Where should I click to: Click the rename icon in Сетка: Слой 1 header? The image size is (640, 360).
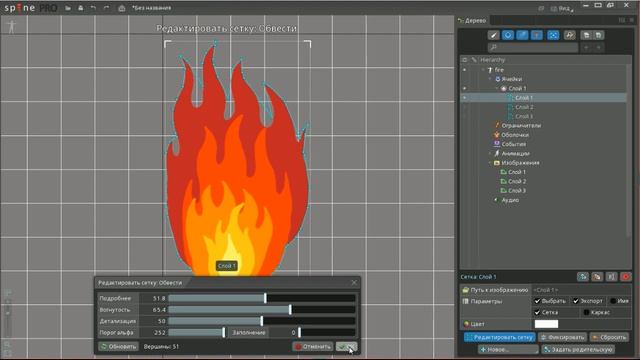[x=611, y=277]
